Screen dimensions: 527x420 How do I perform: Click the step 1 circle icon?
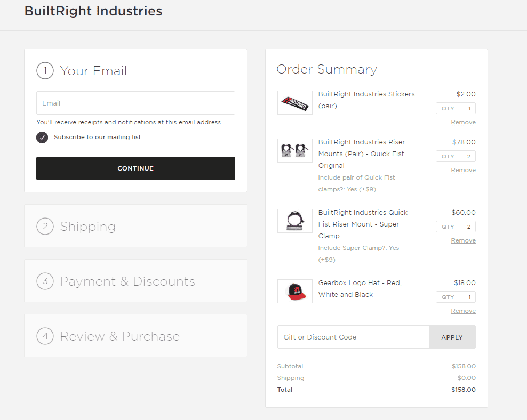pyautogui.click(x=45, y=71)
